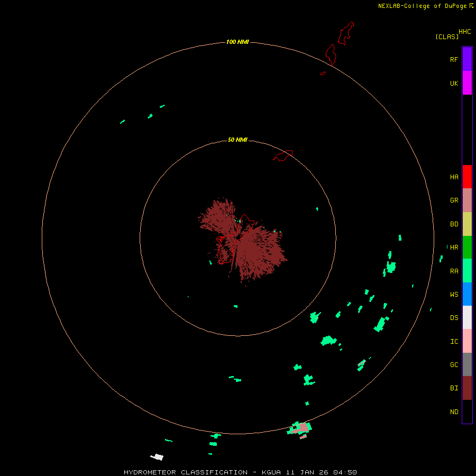Click the HHC product label
Screen dimensions: 476x476
point(464,32)
